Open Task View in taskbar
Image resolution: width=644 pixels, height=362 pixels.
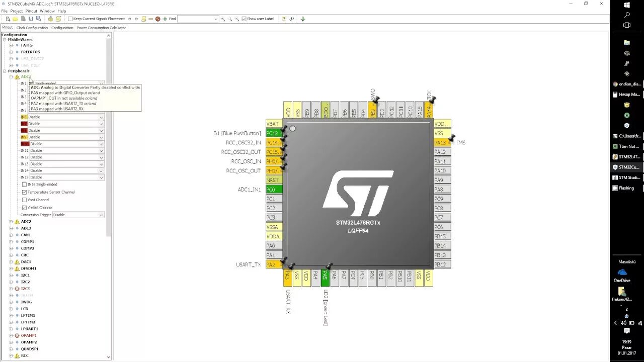[627, 25]
